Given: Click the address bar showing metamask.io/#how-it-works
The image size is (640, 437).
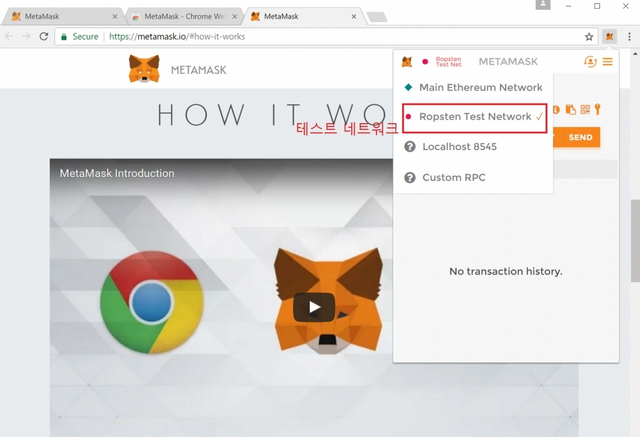Looking at the screenshot, I should [x=327, y=37].
